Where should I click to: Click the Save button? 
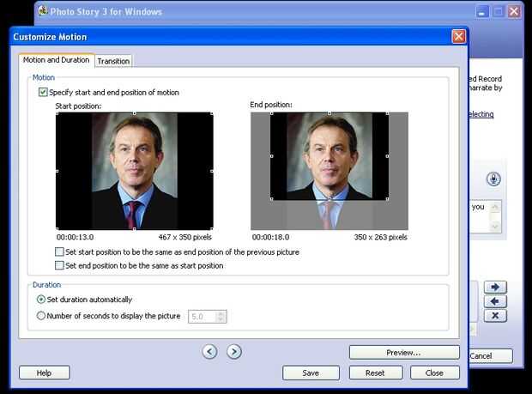pyautogui.click(x=311, y=373)
